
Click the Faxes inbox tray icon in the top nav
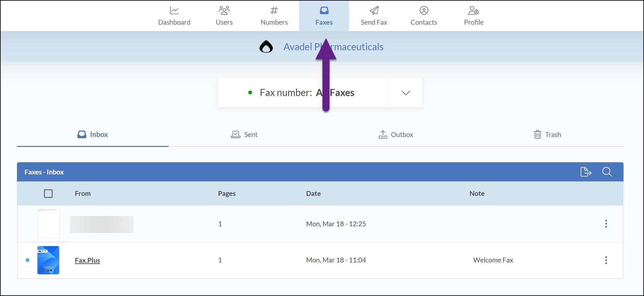coord(324,11)
